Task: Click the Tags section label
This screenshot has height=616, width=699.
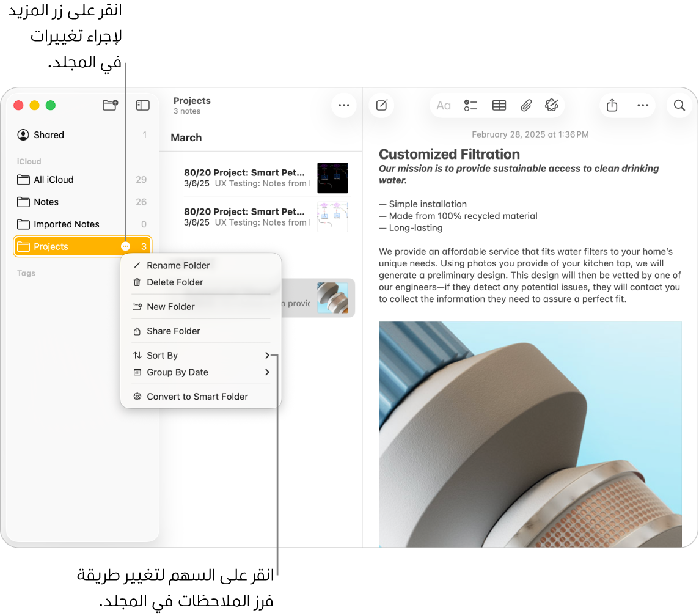Action: [x=26, y=273]
